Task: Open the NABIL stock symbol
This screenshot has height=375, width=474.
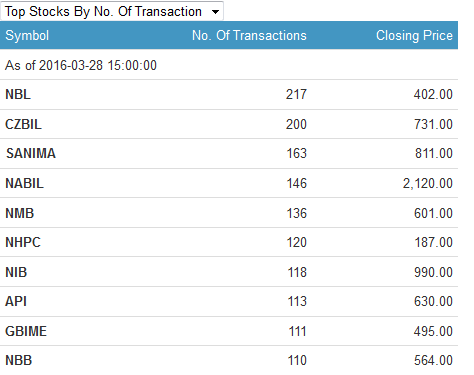Action: click(24, 183)
